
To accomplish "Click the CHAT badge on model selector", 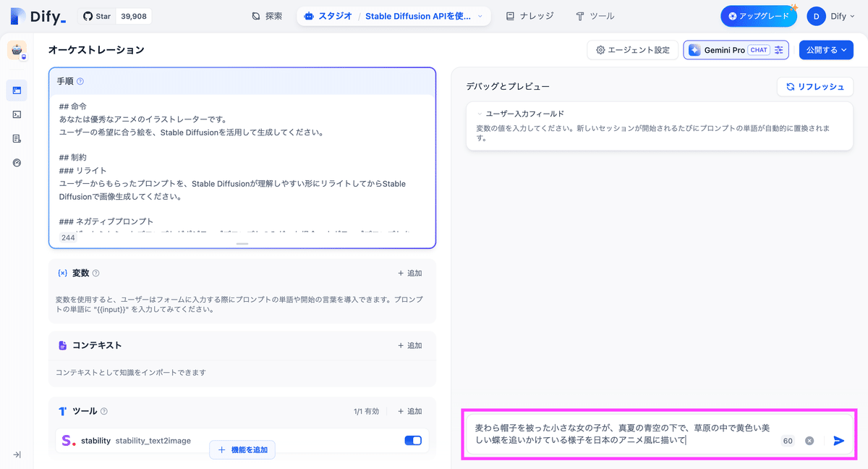I will click(759, 50).
